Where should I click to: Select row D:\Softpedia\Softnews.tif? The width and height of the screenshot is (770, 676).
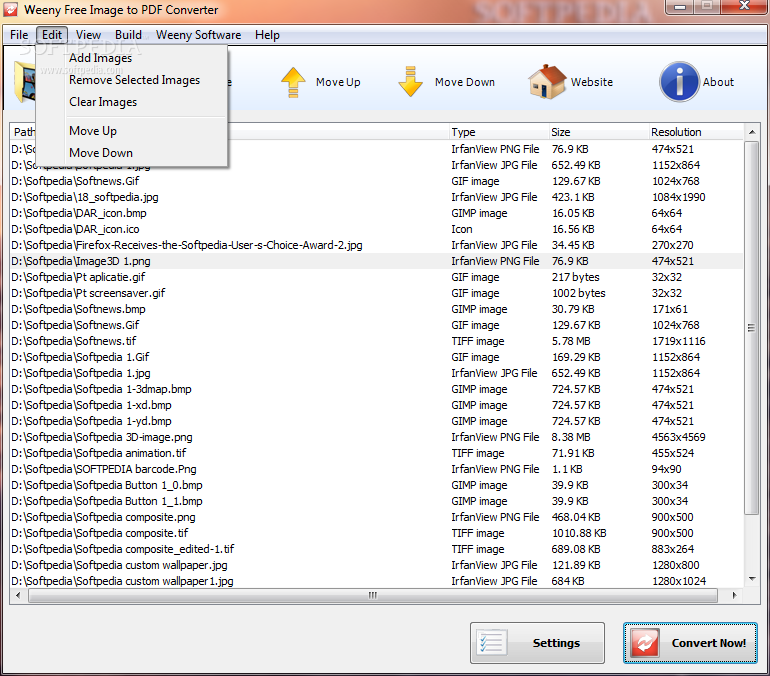pyautogui.click(x=377, y=341)
